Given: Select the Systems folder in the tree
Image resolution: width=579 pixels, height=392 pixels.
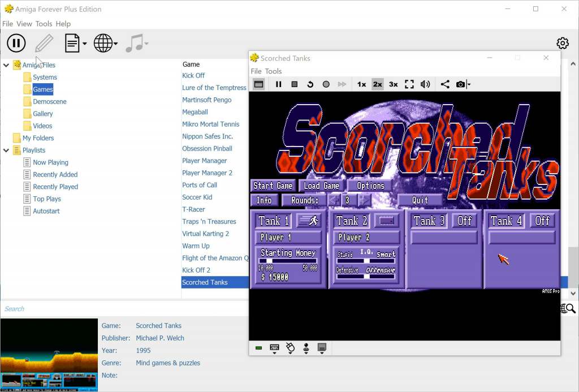Looking at the screenshot, I should [x=45, y=77].
